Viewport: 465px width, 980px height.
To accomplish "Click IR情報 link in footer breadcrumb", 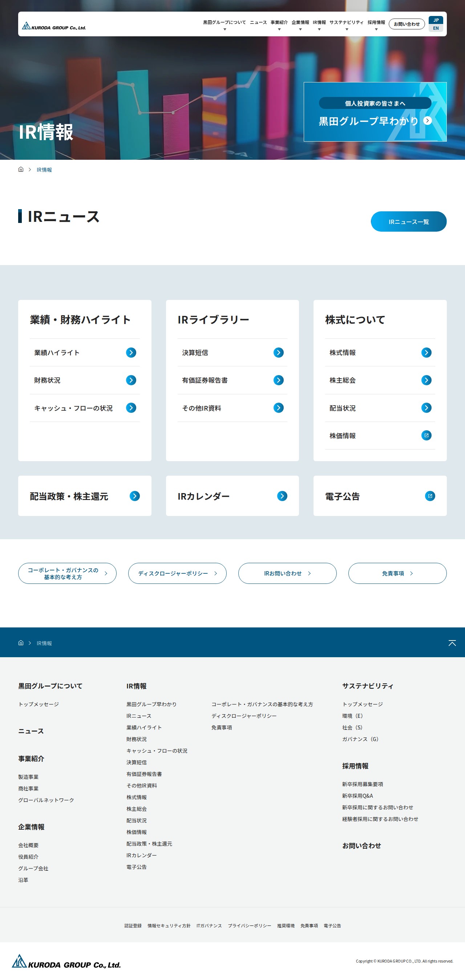I will (x=44, y=643).
